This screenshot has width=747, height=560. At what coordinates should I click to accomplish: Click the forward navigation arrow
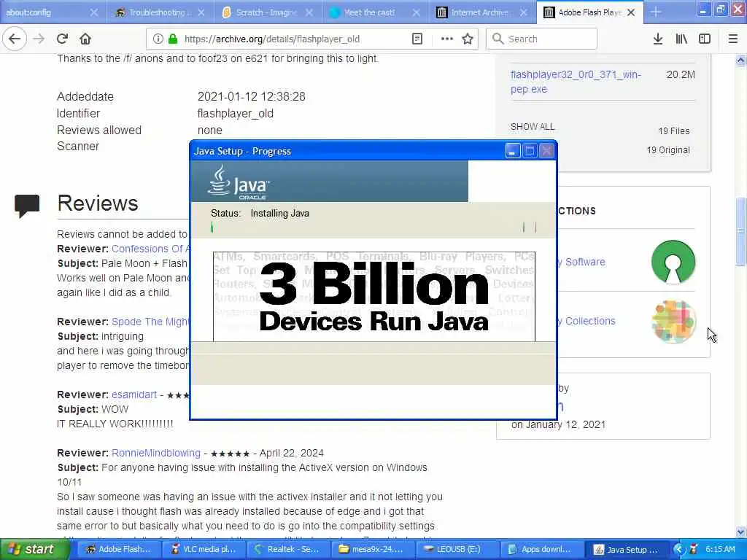click(39, 39)
